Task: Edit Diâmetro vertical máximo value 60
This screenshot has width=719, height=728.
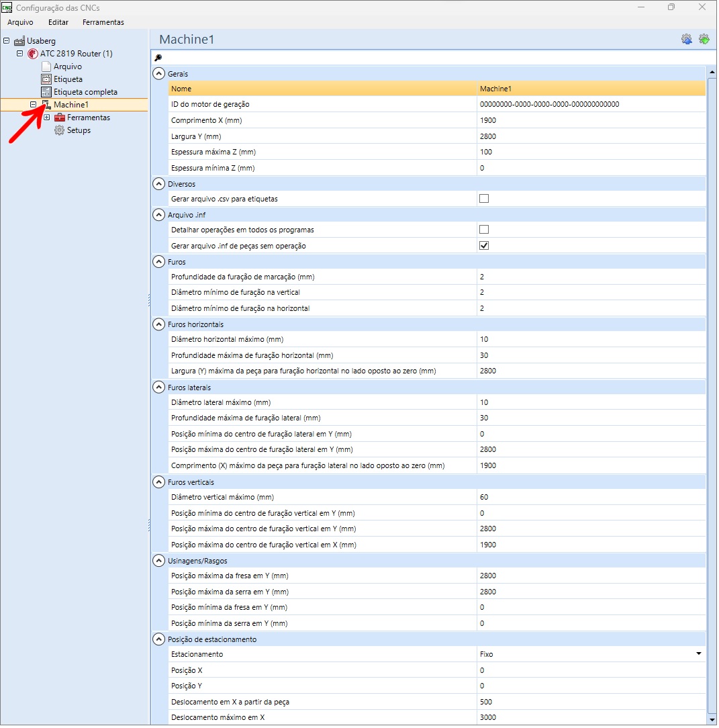Action: coord(593,498)
